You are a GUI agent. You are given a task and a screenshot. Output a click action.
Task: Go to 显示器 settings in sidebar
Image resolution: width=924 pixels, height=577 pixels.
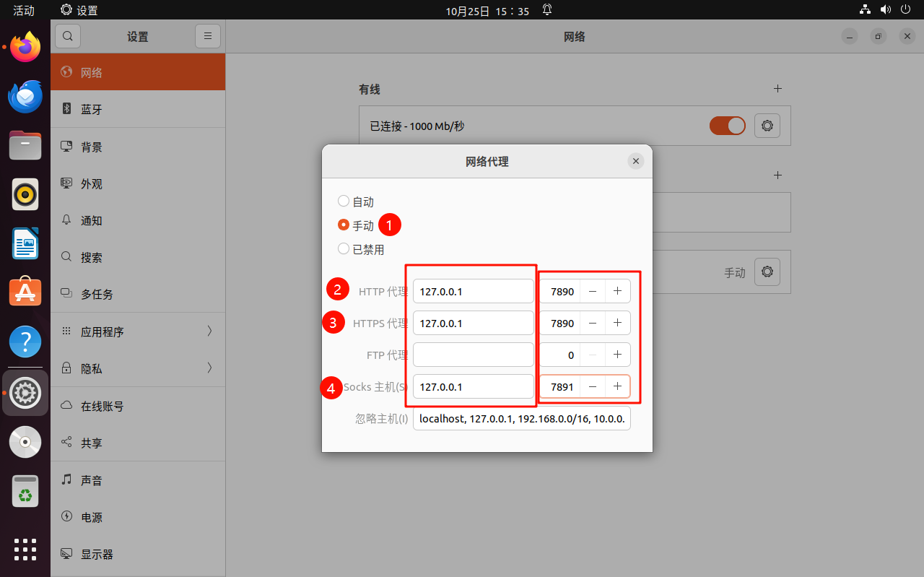coord(138,555)
